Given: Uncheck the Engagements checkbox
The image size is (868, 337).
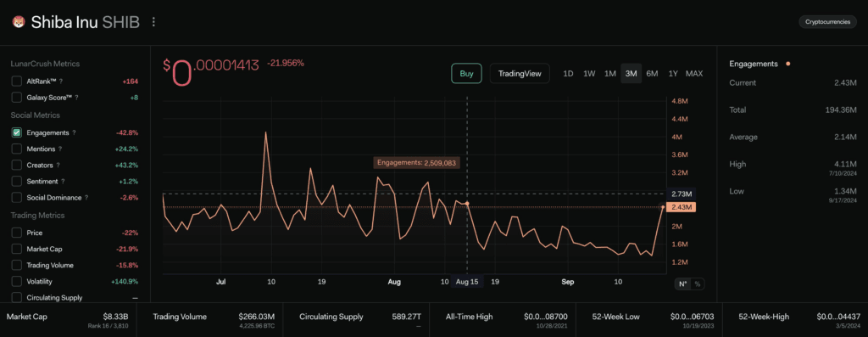Looking at the screenshot, I should click(17, 133).
